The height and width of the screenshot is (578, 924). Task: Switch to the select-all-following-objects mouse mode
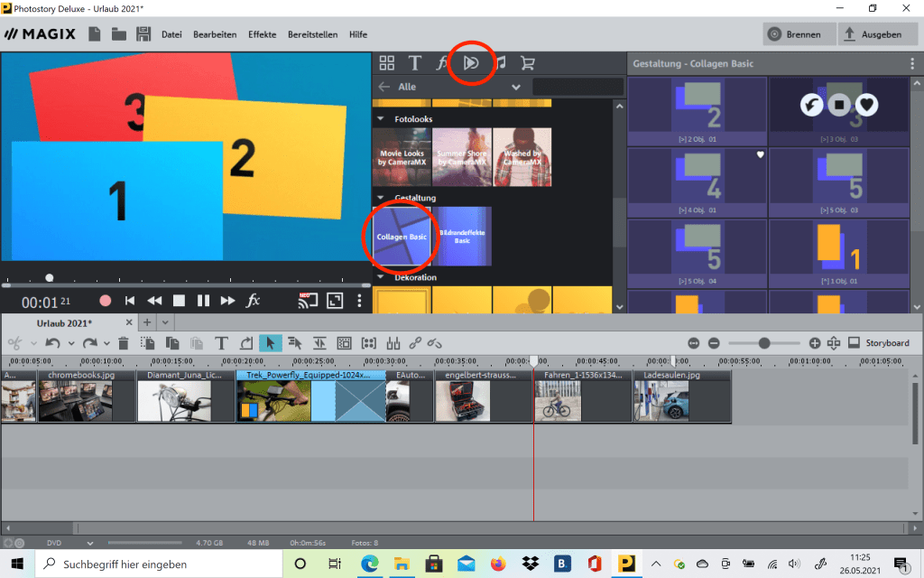pyautogui.click(x=295, y=343)
